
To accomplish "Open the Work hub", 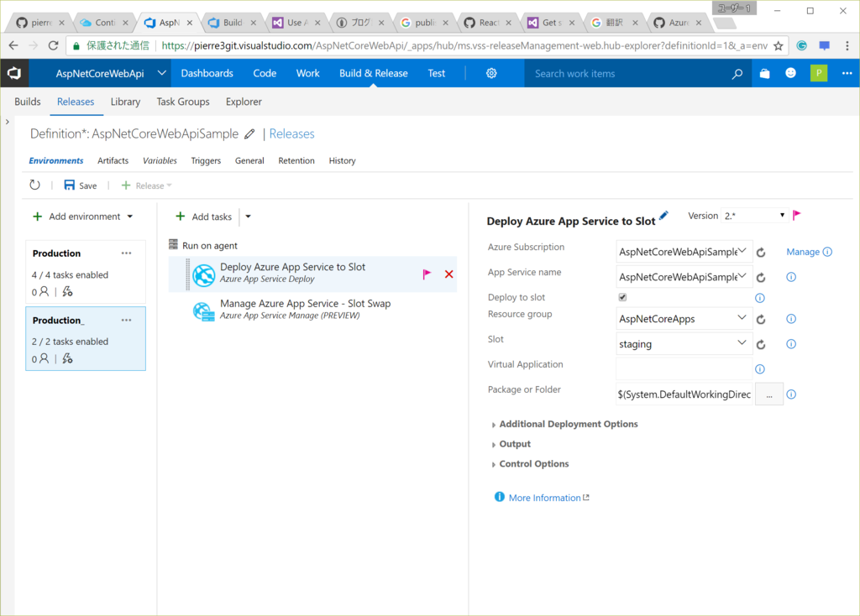I will click(x=307, y=73).
